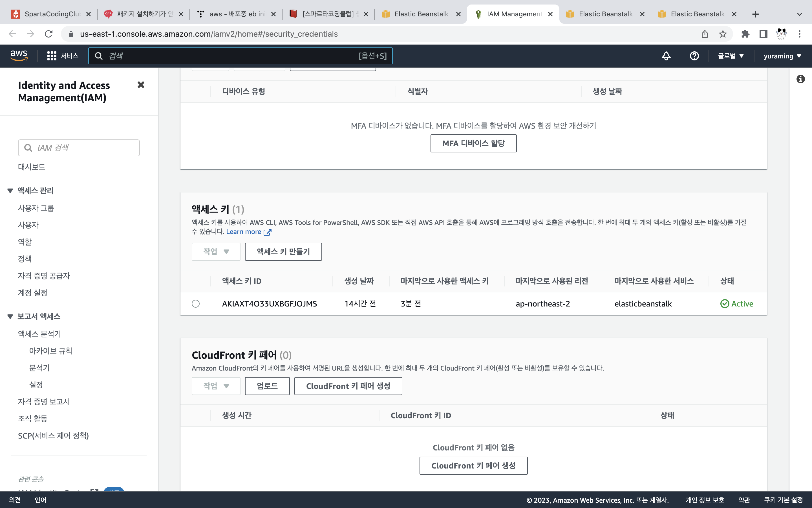This screenshot has width=812, height=508.
Task: Click 언어 in the footer
Action: point(41,500)
